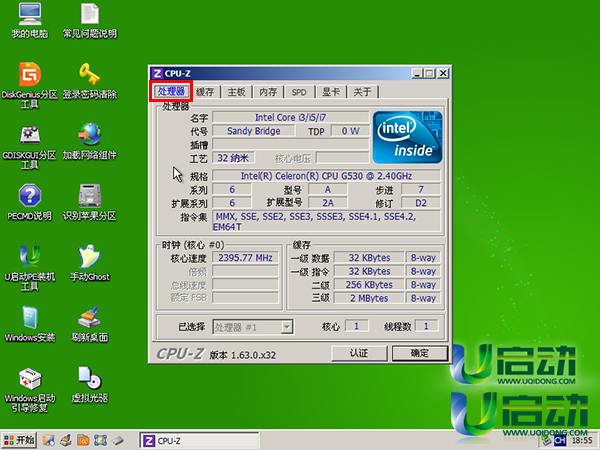Open 加载网络组件 globe icon
Viewport: 600px width, 450px height.
90,142
